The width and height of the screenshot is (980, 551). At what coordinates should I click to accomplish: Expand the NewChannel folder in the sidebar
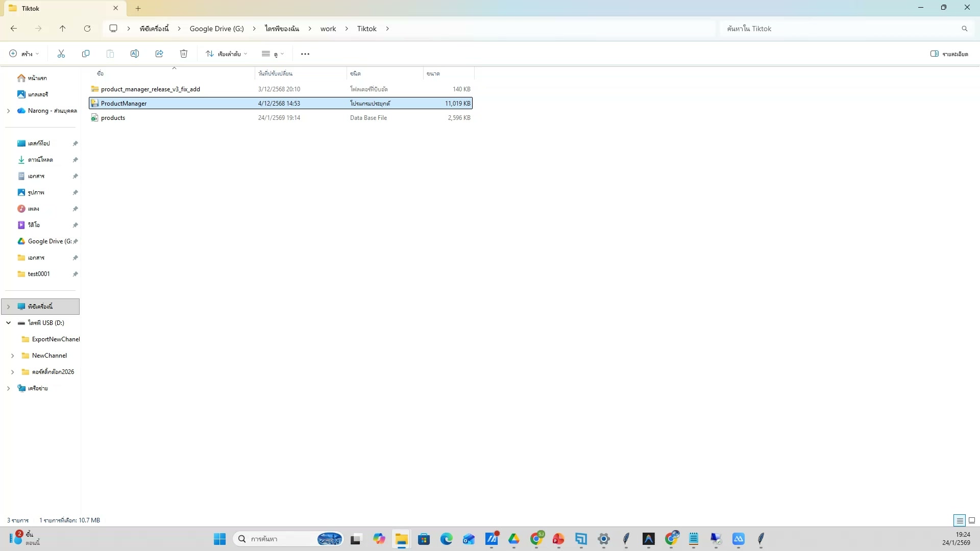coord(13,355)
